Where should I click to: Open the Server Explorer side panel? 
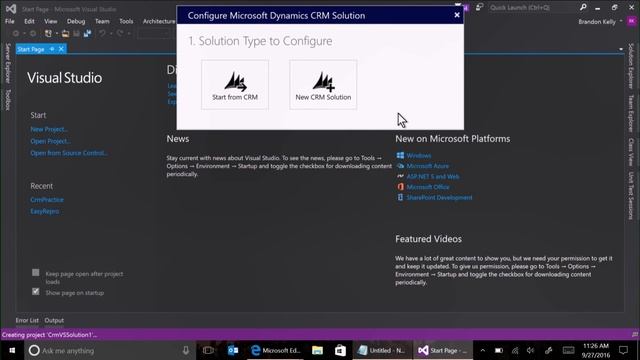click(x=7, y=63)
